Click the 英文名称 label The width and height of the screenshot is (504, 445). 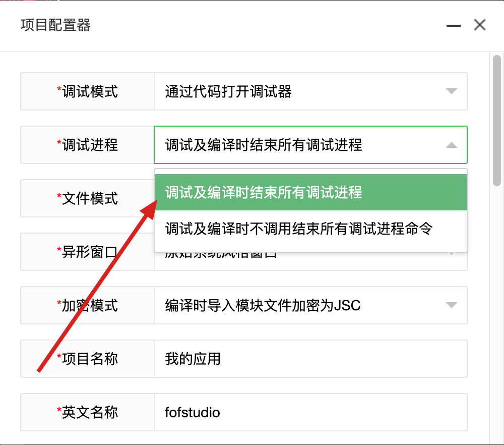[x=87, y=412]
